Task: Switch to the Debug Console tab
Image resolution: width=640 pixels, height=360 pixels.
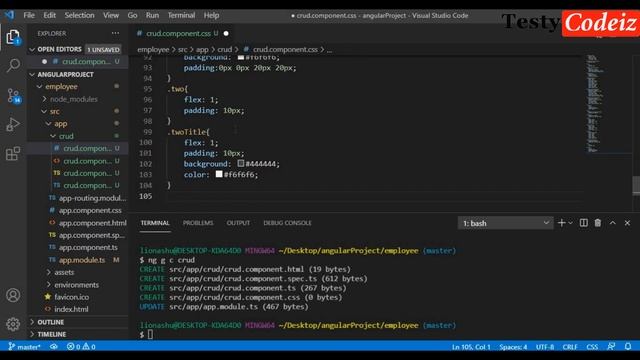Action: pyautogui.click(x=287, y=223)
